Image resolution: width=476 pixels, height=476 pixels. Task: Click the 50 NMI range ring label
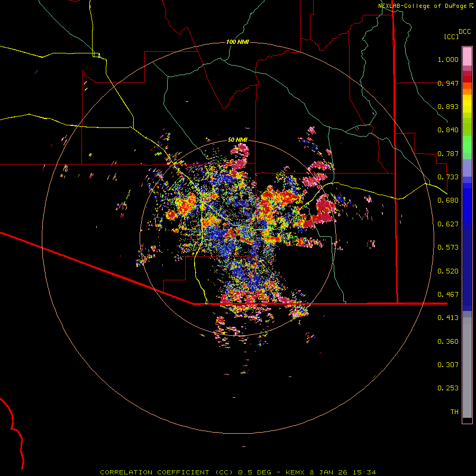pos(237,140)
